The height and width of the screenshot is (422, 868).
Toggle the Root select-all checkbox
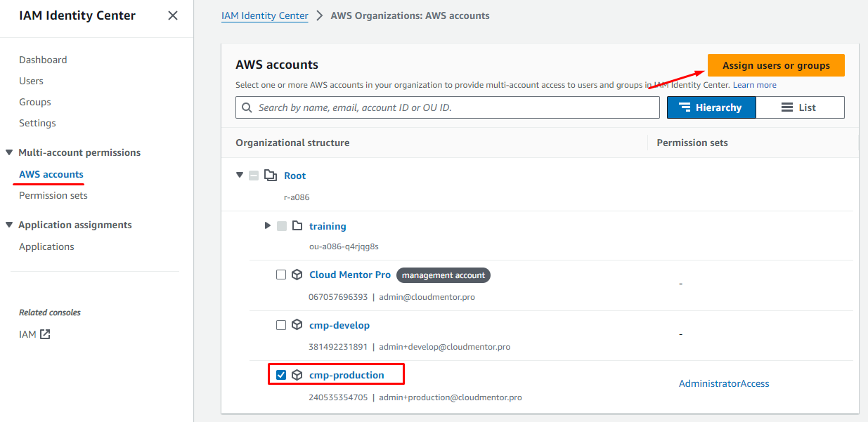(254, 176)
